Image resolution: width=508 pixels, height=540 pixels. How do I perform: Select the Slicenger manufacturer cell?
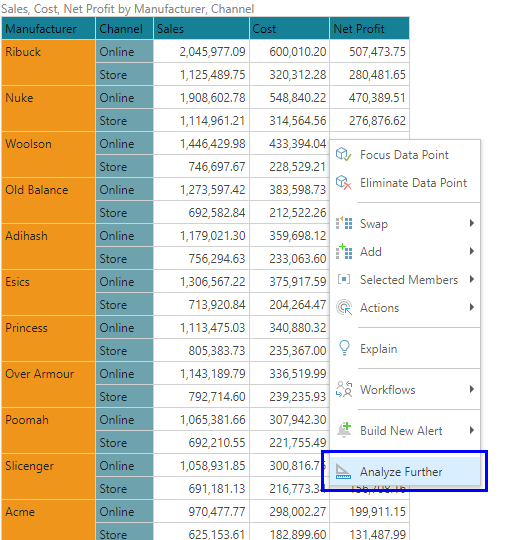coord(48,477)
